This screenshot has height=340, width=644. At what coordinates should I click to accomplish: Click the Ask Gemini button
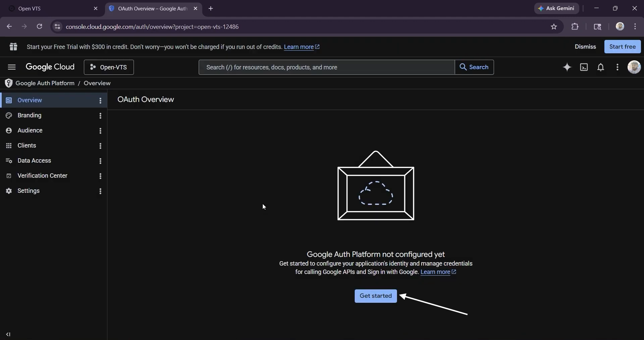pyautogui.click(x=557, y=9)
